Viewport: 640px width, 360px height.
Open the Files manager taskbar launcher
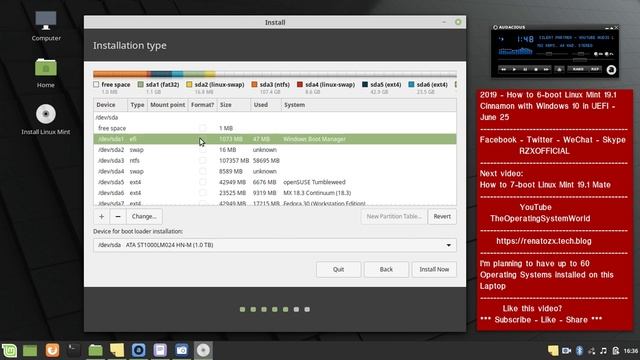pyautogui.click(x=95, y=350)
